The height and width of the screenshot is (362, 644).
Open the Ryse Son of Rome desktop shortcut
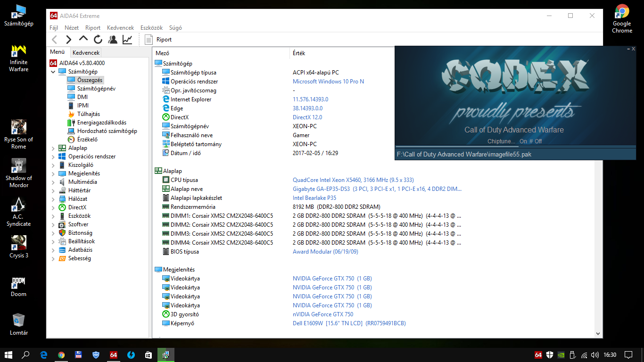[x=19, y=134]
